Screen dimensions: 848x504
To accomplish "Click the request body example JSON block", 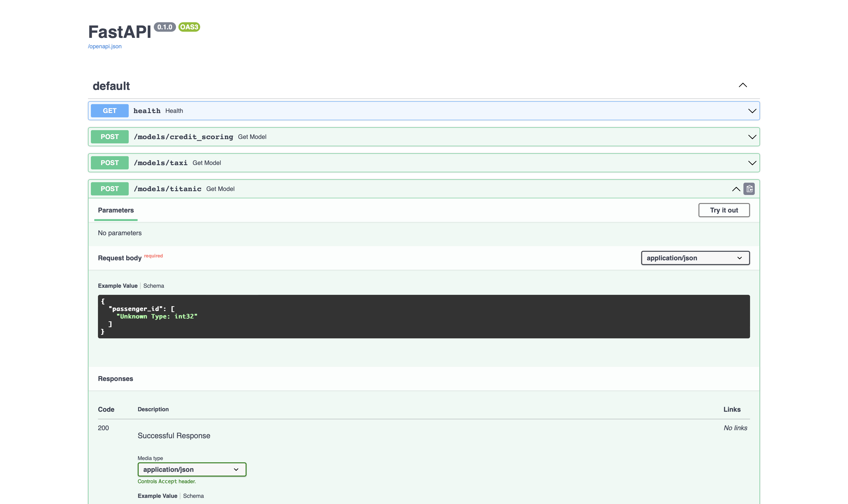I will tap(424, 317).
